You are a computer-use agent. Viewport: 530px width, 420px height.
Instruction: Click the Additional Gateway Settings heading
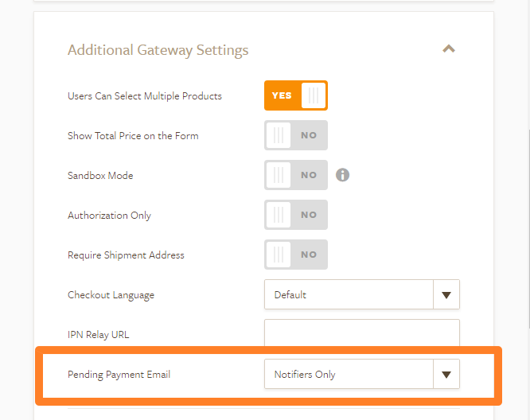click(158, 50)
